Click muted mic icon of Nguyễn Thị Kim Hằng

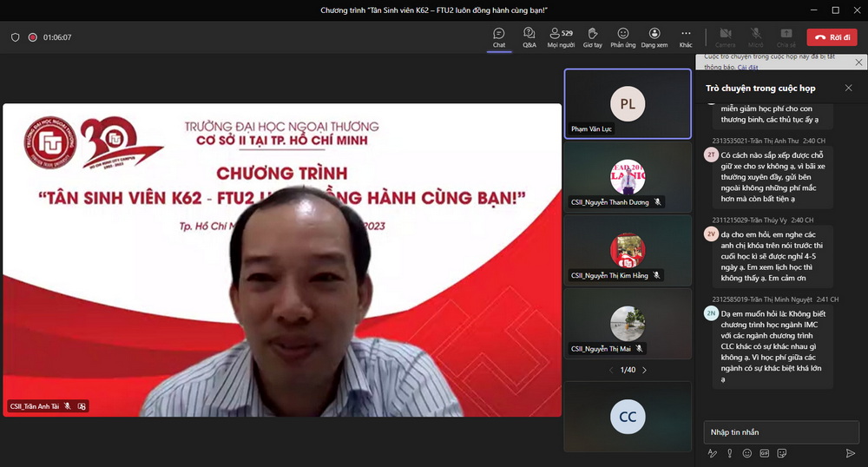click(x=656, y=275)
